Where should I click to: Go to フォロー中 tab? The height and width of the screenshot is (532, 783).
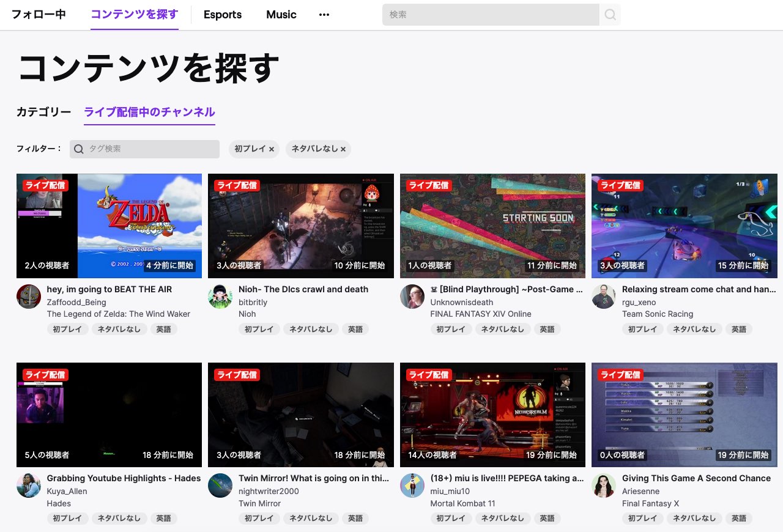click(x=39, y=15)
